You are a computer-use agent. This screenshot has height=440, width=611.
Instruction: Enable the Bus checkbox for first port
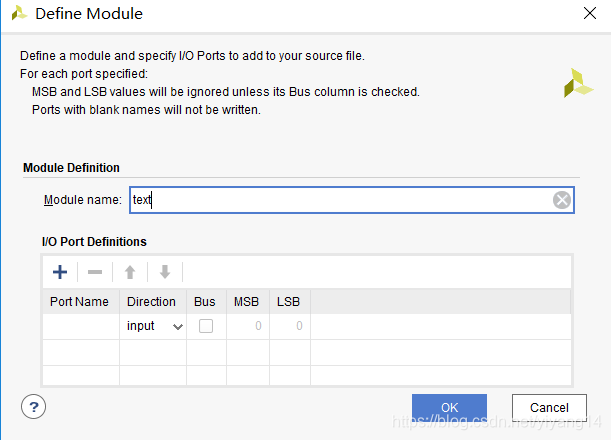click(206, 326)
